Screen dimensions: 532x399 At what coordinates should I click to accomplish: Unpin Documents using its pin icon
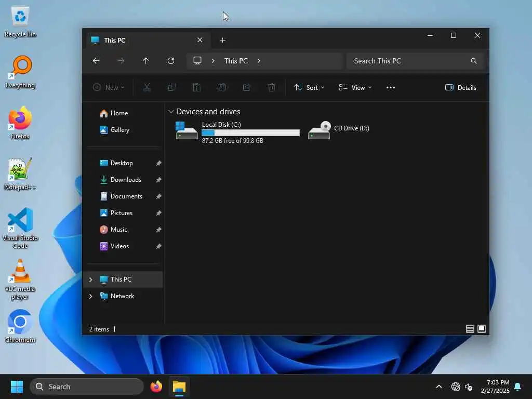(158, 196)
